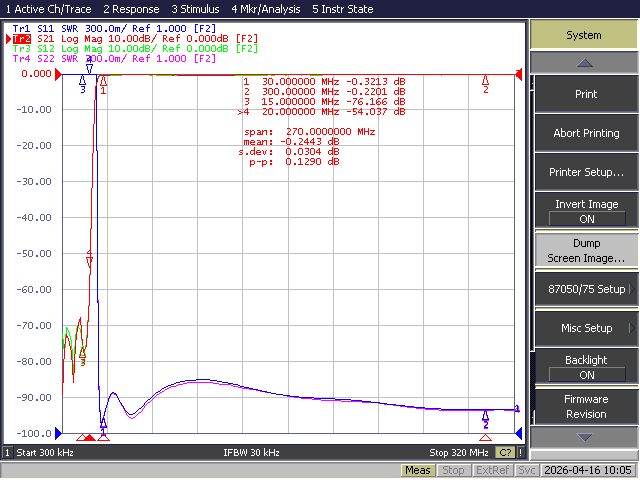640x480 pixels.
Task: Click blue marker 2 on SWR trace near right
Action: [485, 415]
